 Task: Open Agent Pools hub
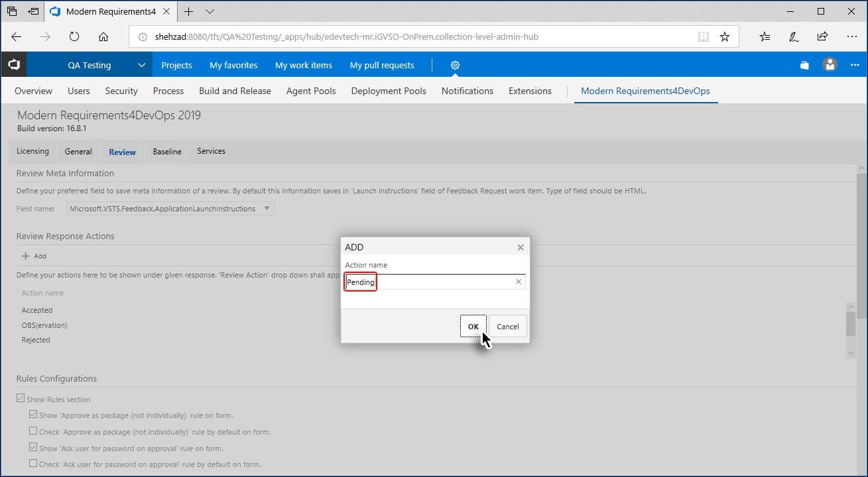click(311, 91)
